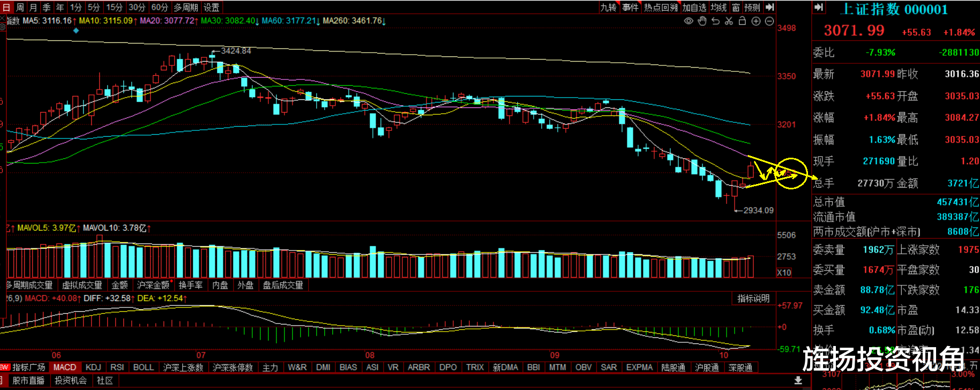
Task: Select 5分 minute chart
Action: click(x=94, y=7)
